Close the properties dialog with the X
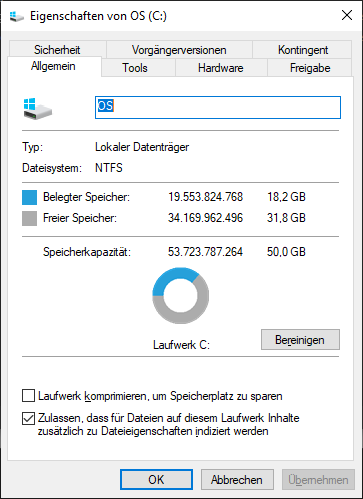Screen dimensions: 363x499 click(x=347, y=15)
